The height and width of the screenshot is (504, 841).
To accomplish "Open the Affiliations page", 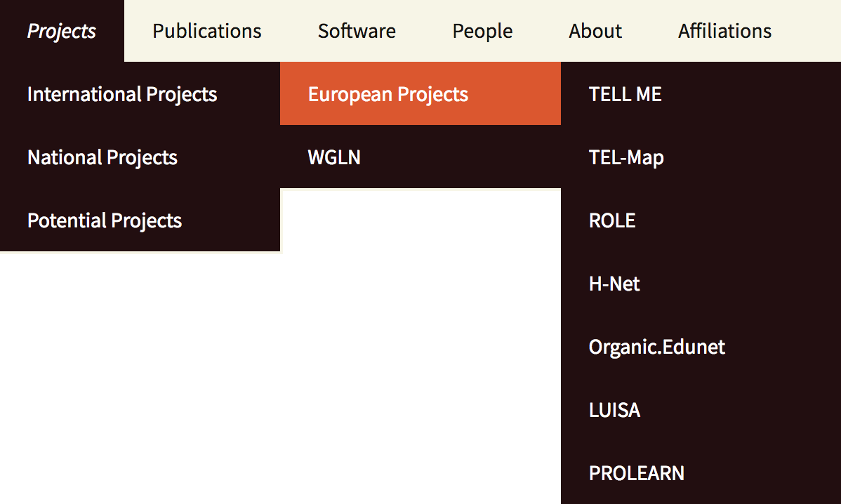I will 724,31.
